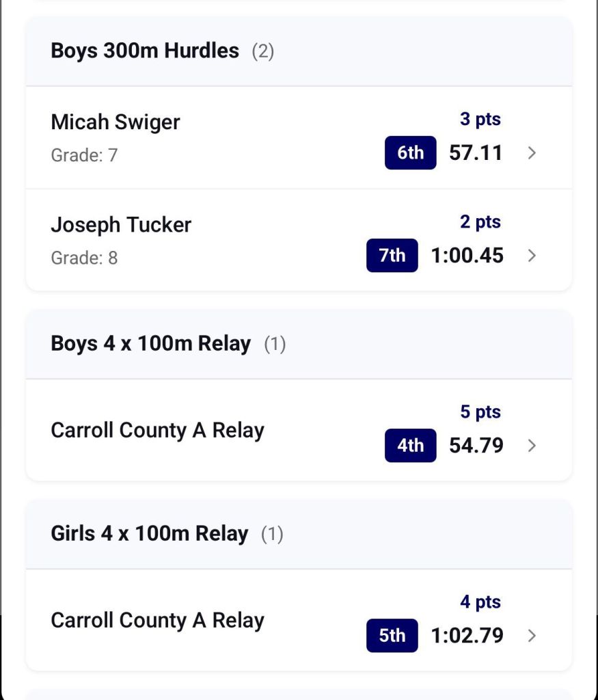
Task: Click the 1:00.45 hurdles time
Action: [x=467, y=256]
